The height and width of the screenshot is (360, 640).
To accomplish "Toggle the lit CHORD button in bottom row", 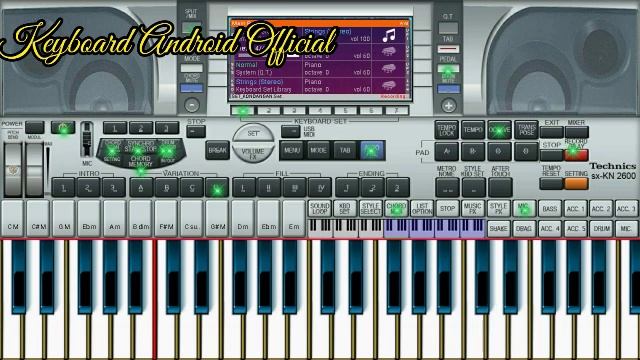I will click(x=396, y=209).
